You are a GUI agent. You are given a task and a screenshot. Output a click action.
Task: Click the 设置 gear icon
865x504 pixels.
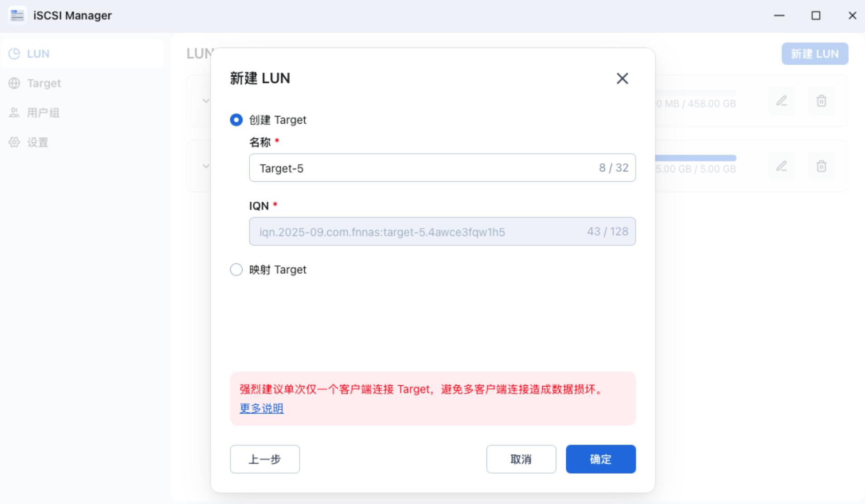[x=15, y=142]
